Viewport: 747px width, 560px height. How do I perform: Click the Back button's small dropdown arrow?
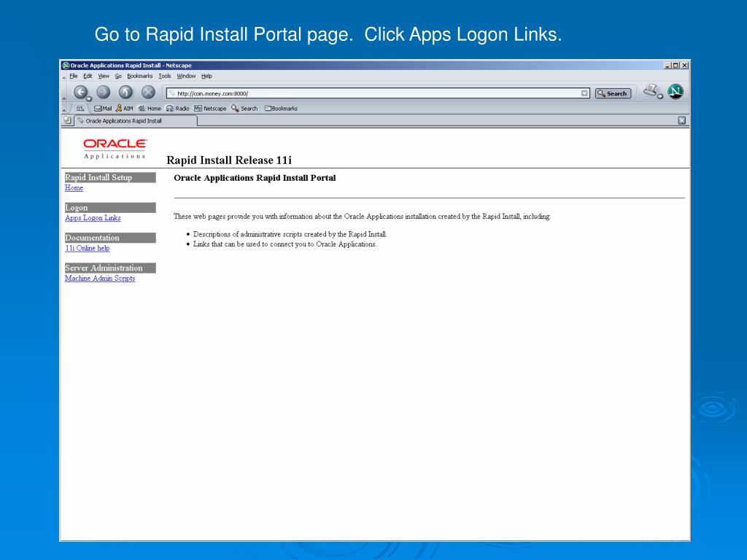point(89,98)
